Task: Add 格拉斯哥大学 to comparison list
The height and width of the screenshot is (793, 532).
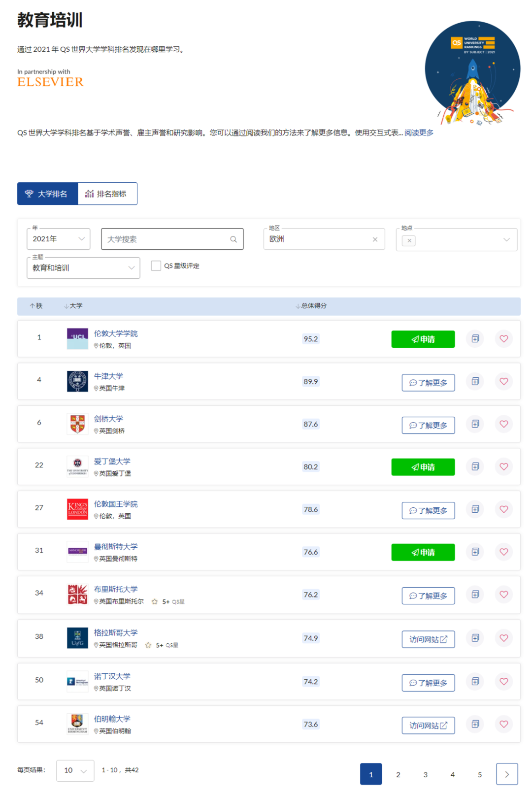Action: pos(475,638)
